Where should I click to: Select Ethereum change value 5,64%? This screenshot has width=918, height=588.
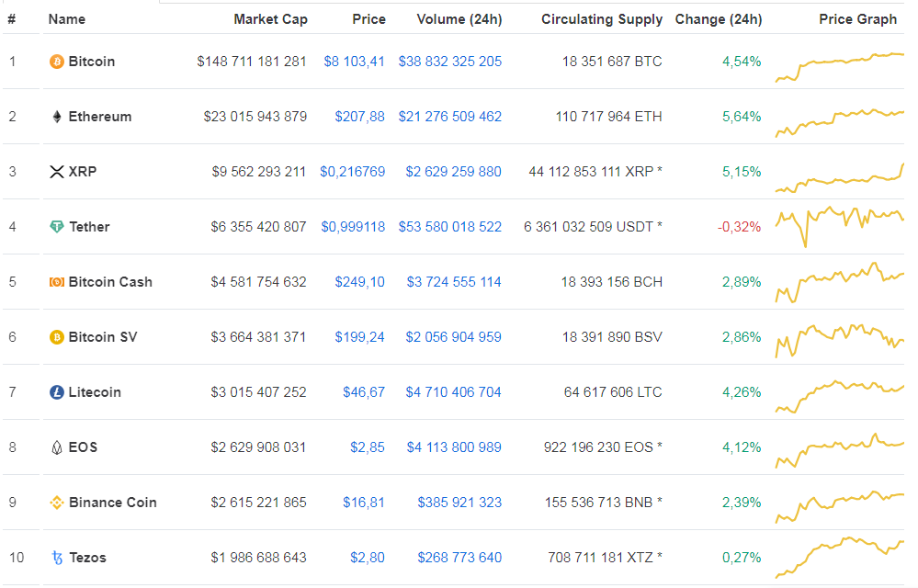click(742, 117)
